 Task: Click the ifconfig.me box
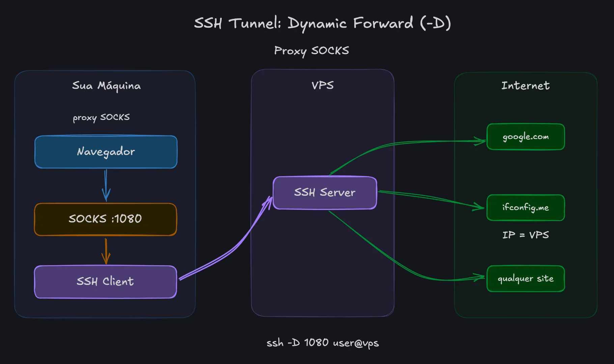pyautogui.click(x=526, y=208)
